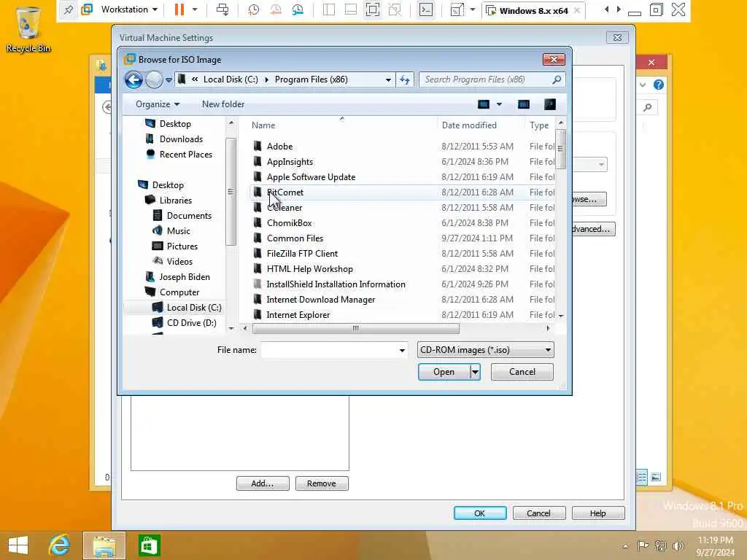Image resolution: width=747 pixels, height=560 pixels.
Task: Open the power options dropdown arrow
Action: 195,9
